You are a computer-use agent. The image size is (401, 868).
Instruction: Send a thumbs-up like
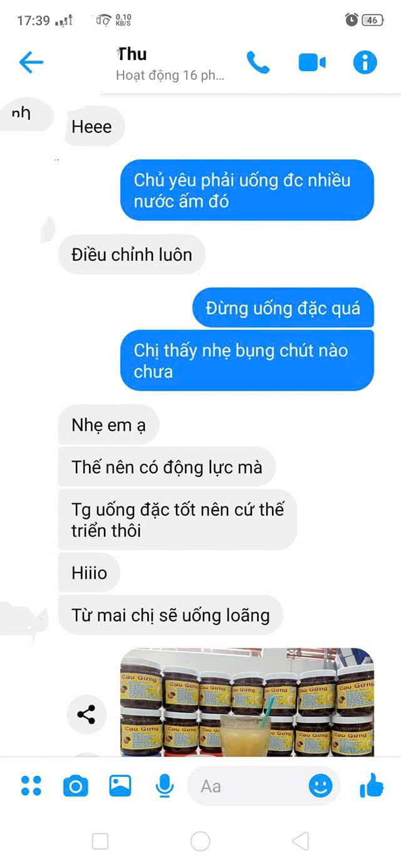coord(372,785)
